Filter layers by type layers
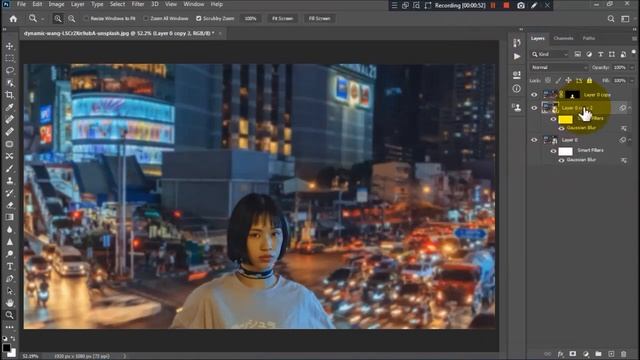The height and width of the screenshot is (360, 640). 600,54
